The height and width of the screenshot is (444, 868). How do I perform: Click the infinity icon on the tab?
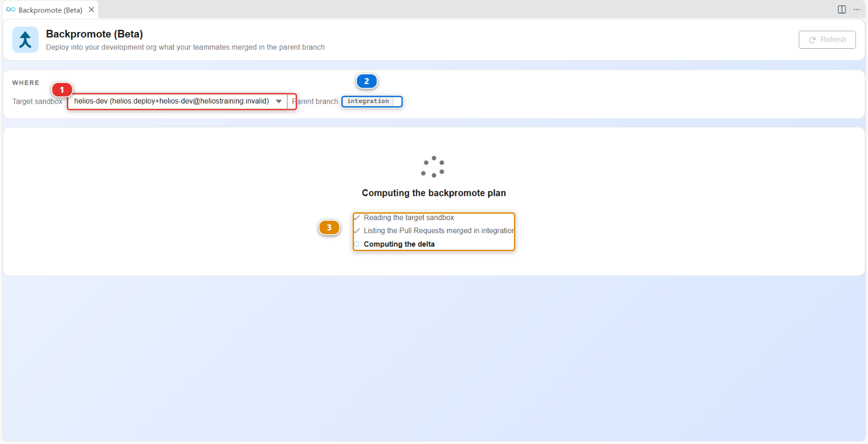[x=11, y=10]
